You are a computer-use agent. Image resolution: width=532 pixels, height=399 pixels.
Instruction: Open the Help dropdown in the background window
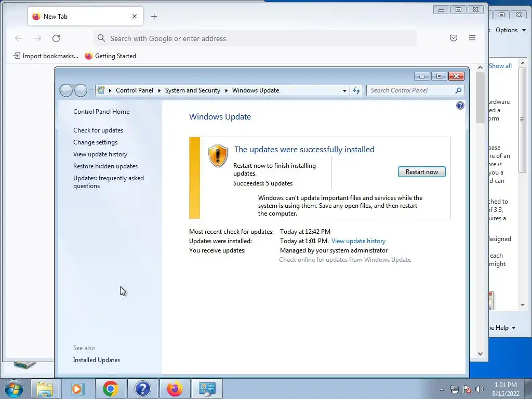[x=502, y=328]
